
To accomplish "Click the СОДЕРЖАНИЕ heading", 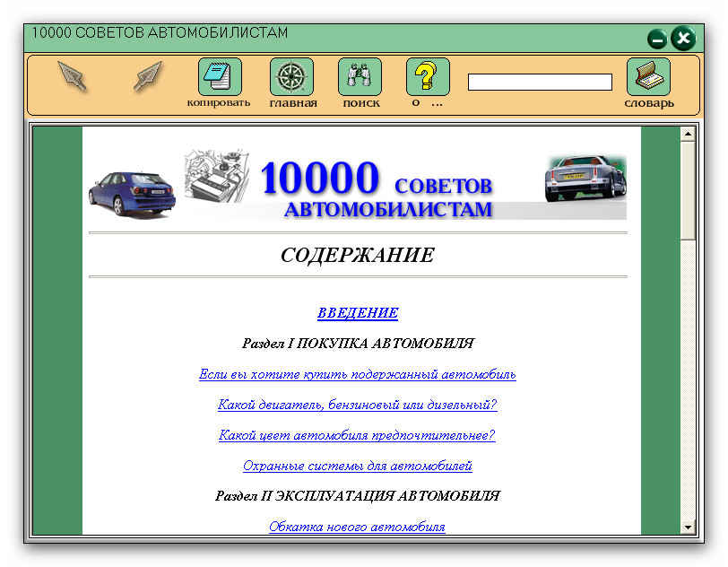I will 358,255.
